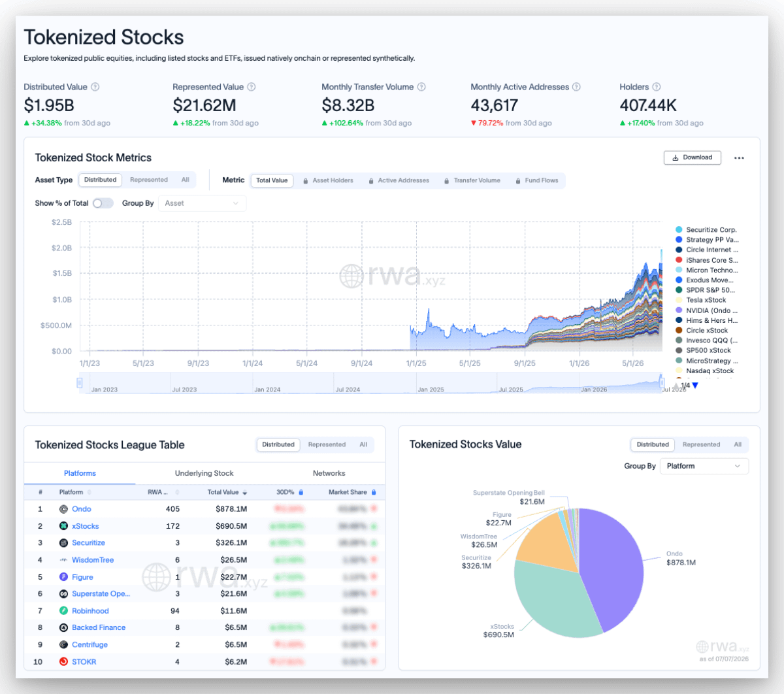Screen dimensions: 784x694
Task: Click the Represented Value info icon
Action: pyautogui.click(x=252, y=87)
